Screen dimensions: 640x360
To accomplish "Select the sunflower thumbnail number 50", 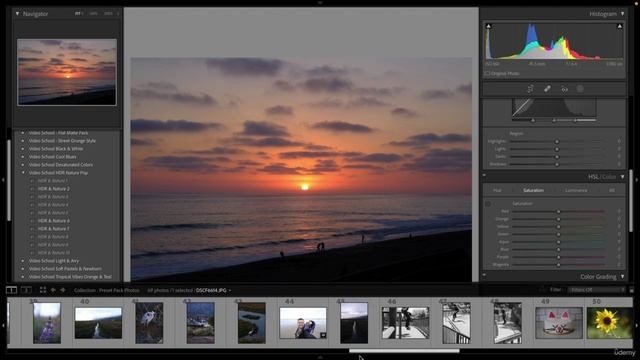I will coord(609,323).
